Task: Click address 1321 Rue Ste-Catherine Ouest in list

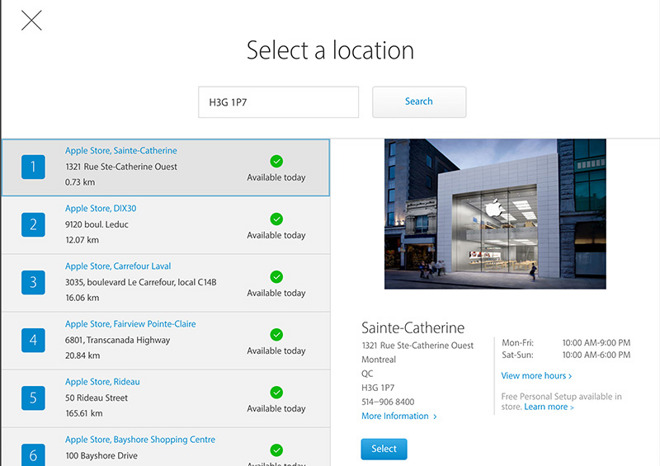Action: [x=121, y=167]
